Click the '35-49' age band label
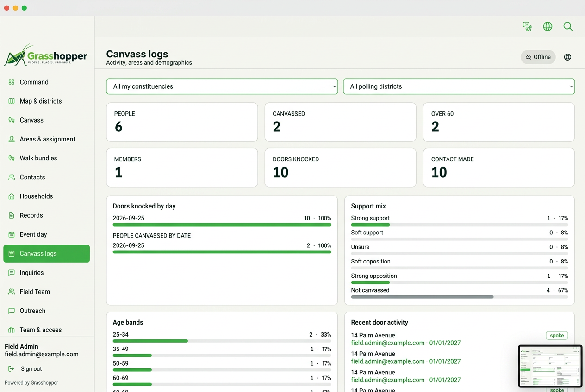Screen dimensions: 585x392 click(121, 349)
